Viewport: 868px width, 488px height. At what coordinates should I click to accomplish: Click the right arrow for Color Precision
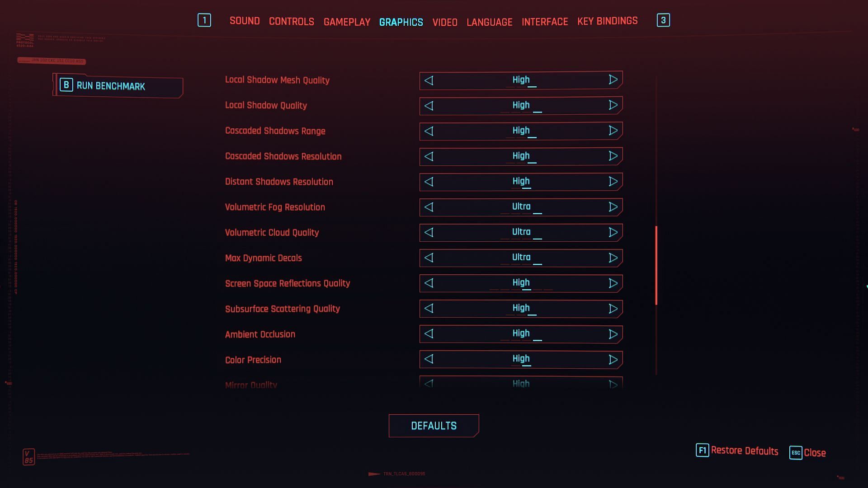(613, 359)
